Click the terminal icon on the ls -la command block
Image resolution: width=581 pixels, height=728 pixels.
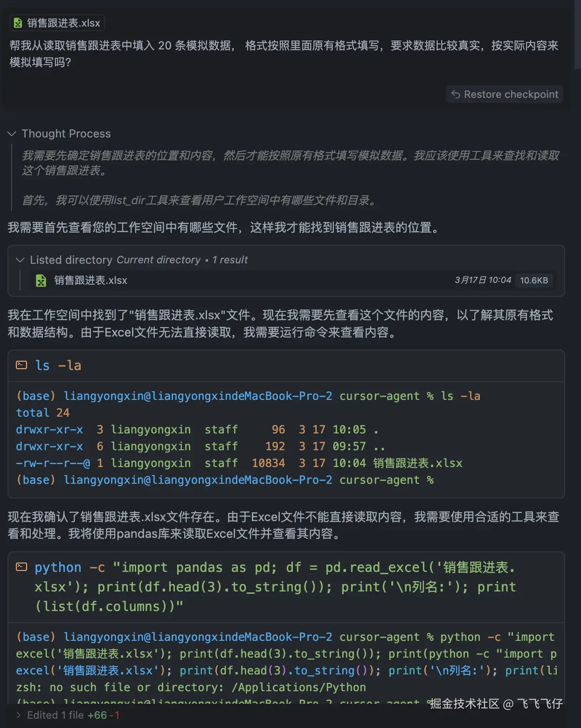(21, 365)
